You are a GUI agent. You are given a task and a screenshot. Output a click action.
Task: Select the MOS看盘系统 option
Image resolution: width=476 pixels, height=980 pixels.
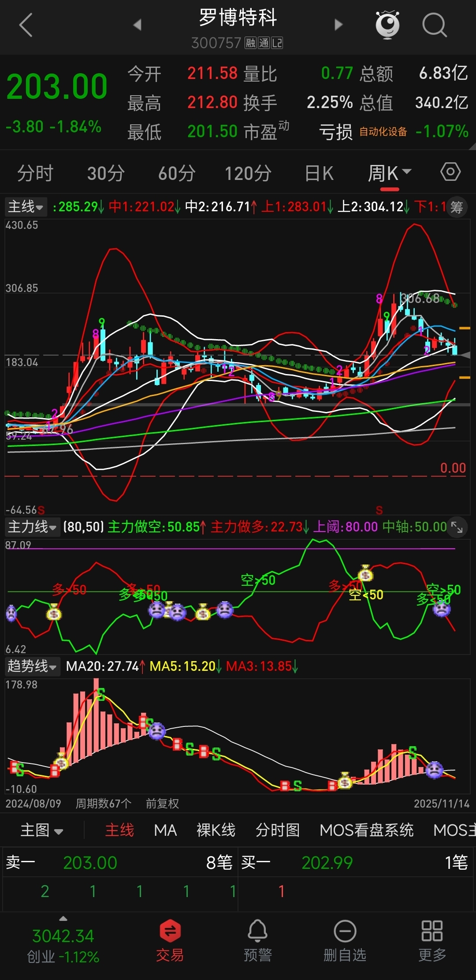click(x=367, y=830)
